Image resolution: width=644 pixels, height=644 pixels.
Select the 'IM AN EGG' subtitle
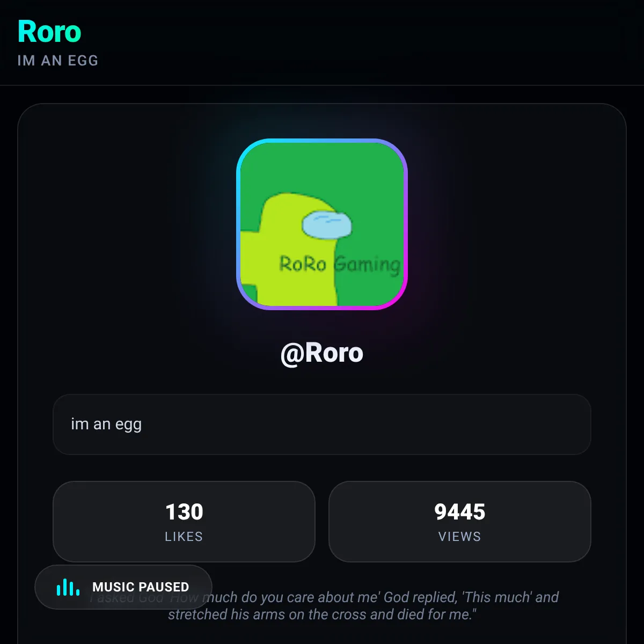pyautogui.click(x=58, y=60)
